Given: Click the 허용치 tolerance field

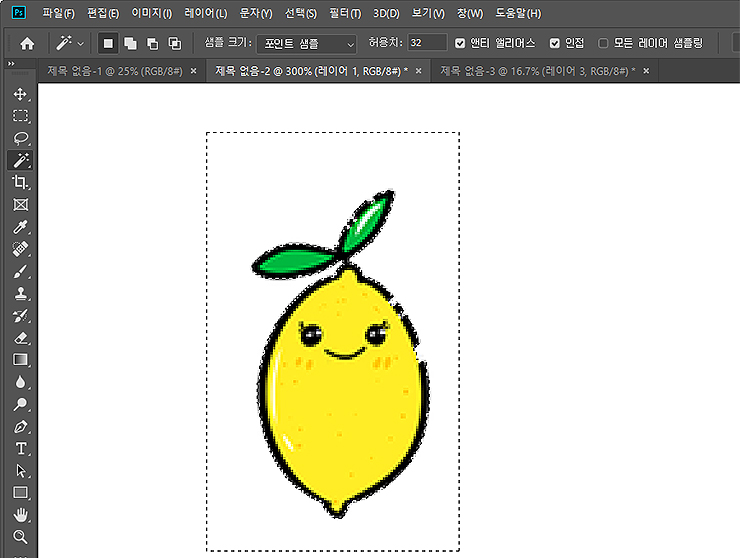Looking at the screenshot, I should (x=427, y=42).
